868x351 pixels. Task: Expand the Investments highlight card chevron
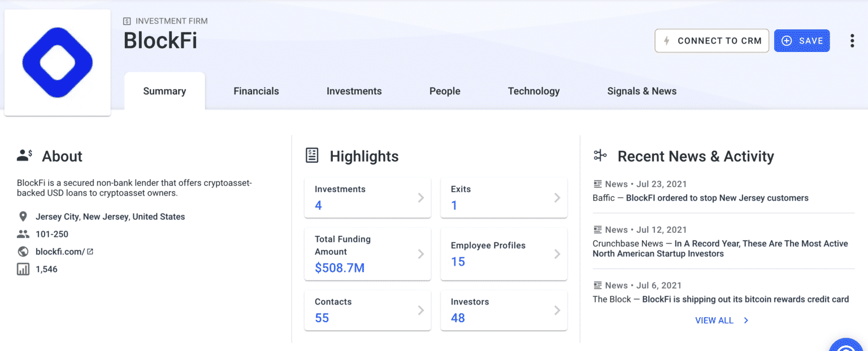[x=420, y=197]
